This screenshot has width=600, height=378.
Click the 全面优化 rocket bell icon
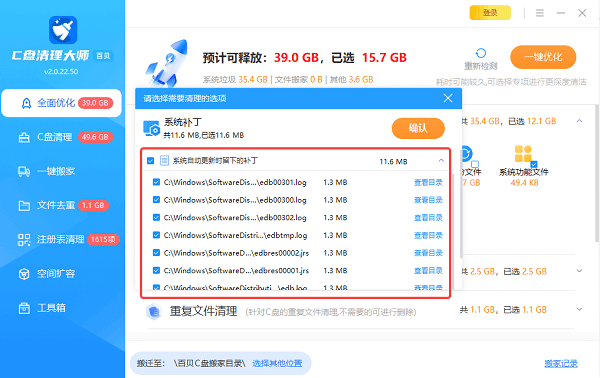pyautogui.click(x=26, y=103)
